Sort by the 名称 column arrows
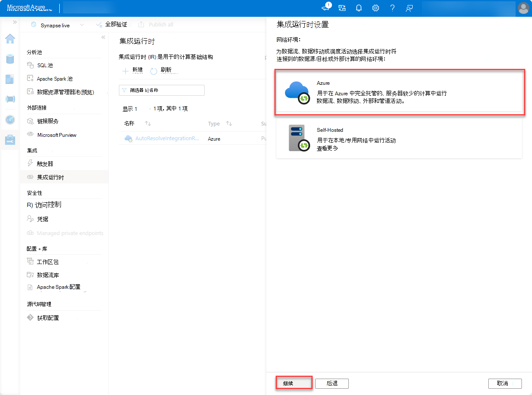This screenshot has height=395, width=532. (147, 124)
